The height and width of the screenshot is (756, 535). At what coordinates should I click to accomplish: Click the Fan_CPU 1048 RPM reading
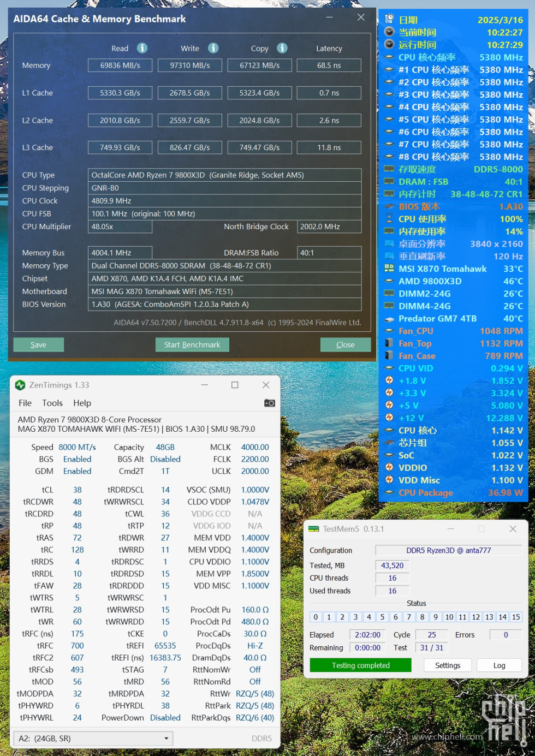tap(501, 331)
